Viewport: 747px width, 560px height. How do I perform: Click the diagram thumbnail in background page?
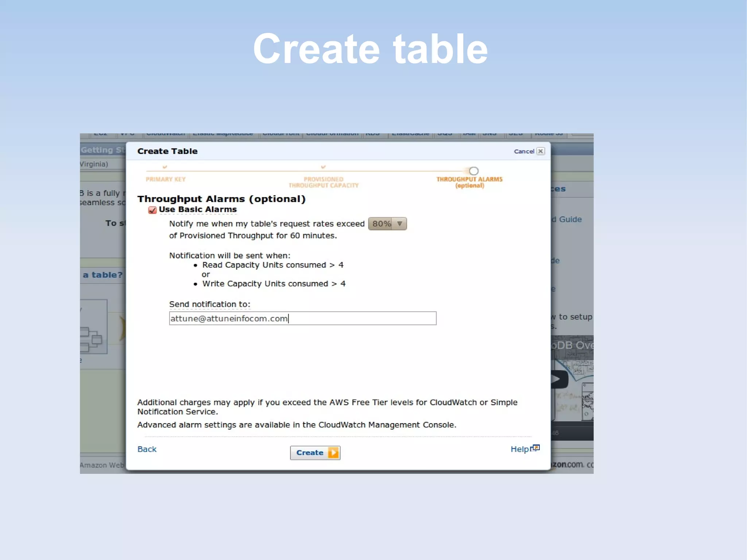(x=93, y=327)
